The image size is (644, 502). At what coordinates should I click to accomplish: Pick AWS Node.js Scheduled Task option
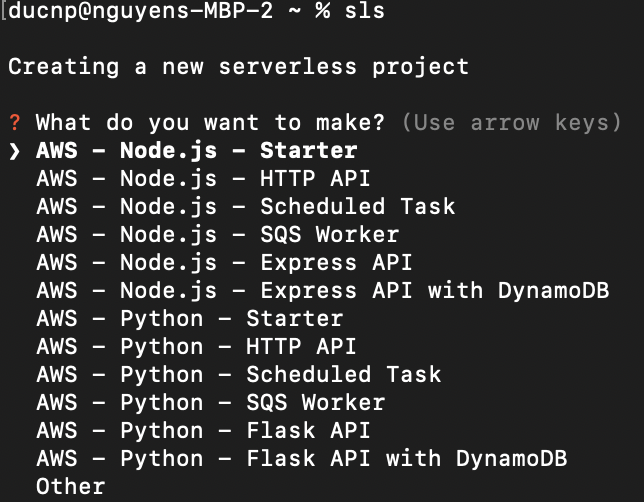[245, 207]
